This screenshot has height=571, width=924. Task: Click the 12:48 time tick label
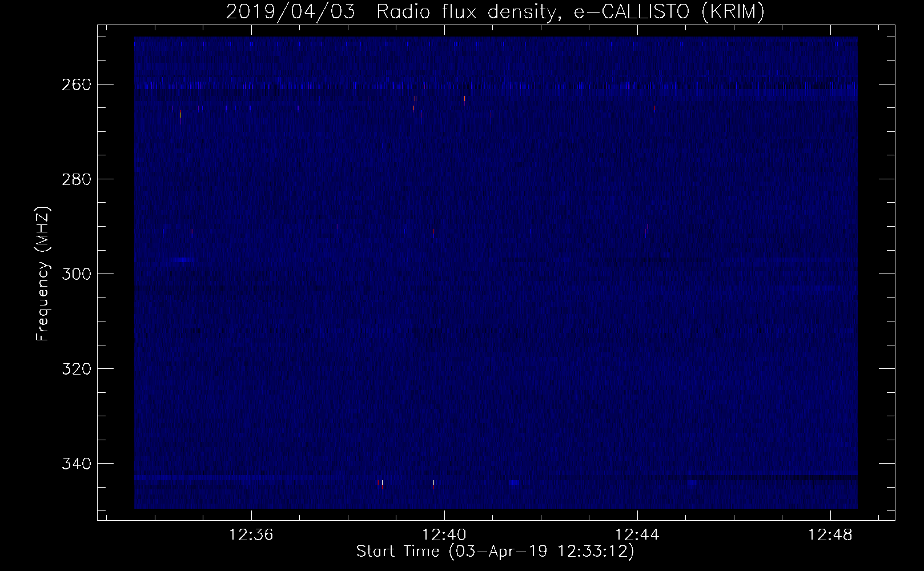[x=830, y=535]
